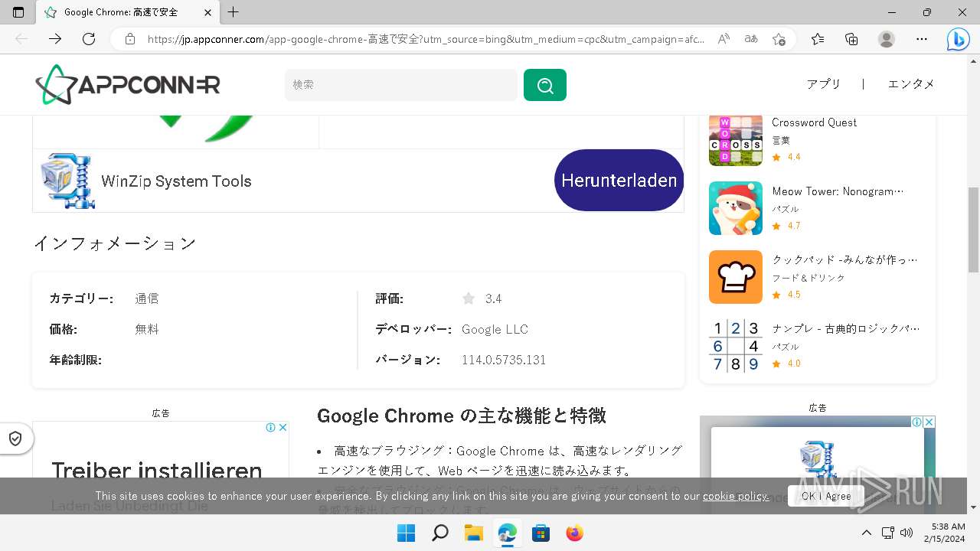Close the right sidebar ad
This screenshot has width=980, height=551.
[x=929, y=422]
